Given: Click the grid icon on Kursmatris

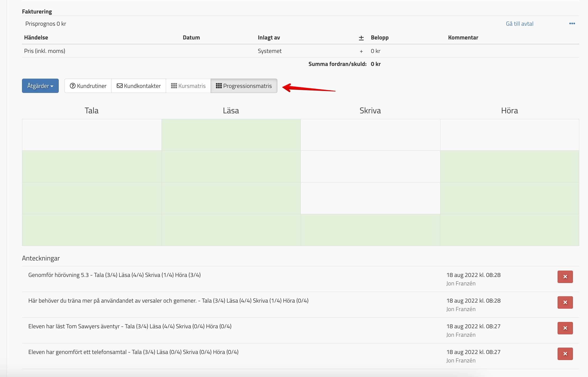Looking at the screenshot, I should pyautogui.click(x=174, y=86).
